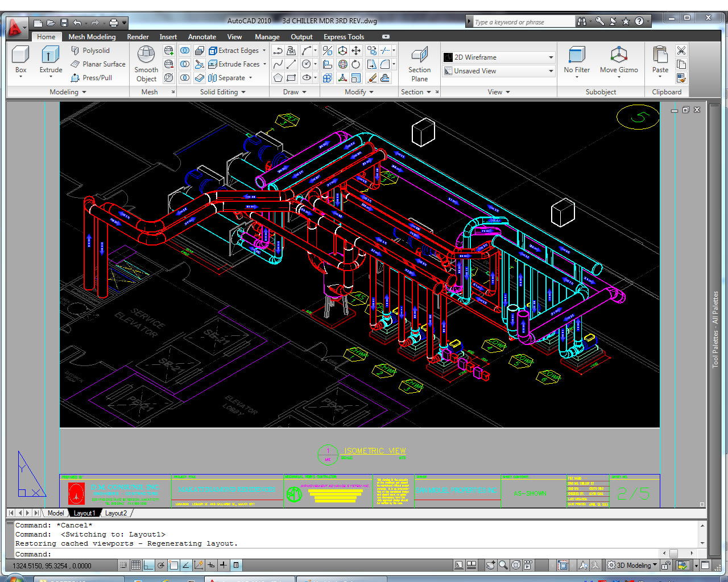Expand the Modeling panel
The height and width of the screenshot is (582, 728).
[68, 92]
